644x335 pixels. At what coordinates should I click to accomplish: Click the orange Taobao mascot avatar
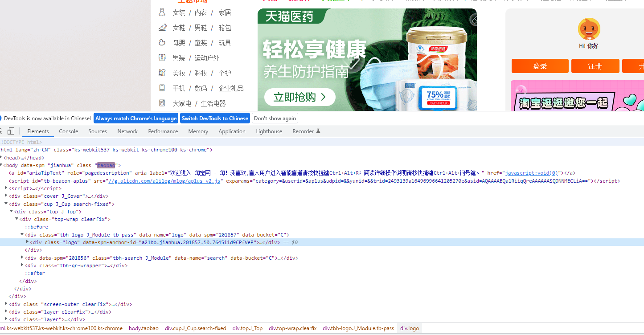pyautogui.click(x=589, y=29)
